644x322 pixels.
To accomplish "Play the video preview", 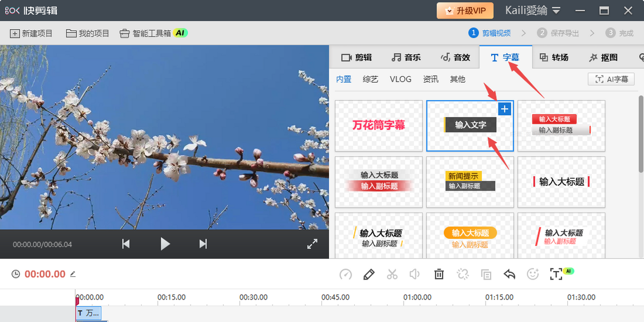I will click(x=165, y=244).
